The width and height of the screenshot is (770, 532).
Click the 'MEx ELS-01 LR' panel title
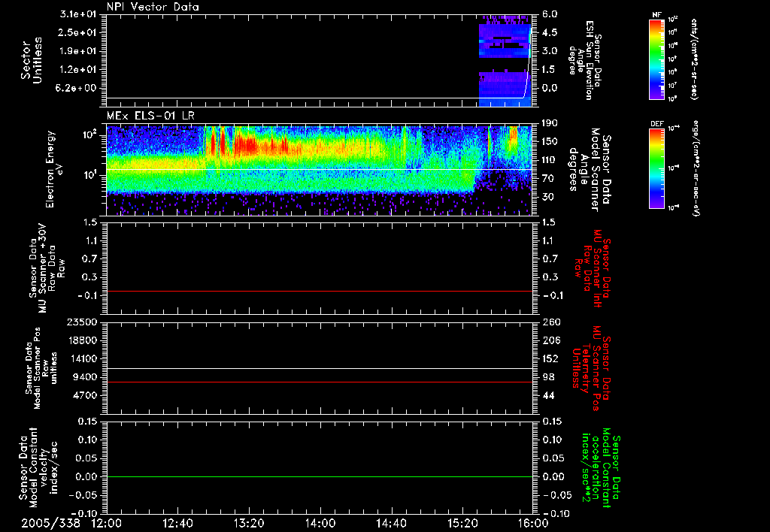tap(150, 116)
